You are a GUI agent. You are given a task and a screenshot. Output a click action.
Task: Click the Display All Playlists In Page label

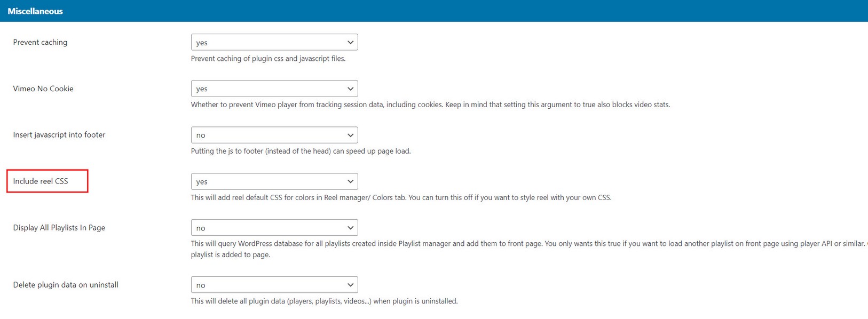(59, 228)
